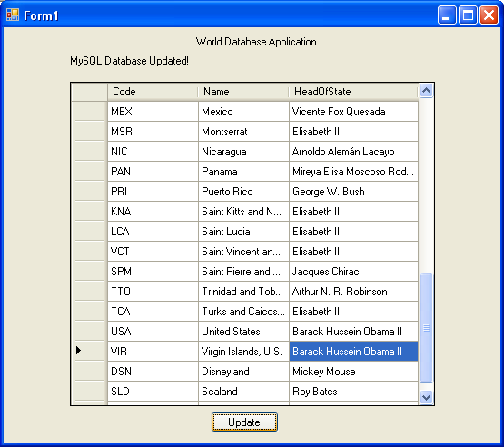Select the Saint Lucia name cell

(243, 231)
